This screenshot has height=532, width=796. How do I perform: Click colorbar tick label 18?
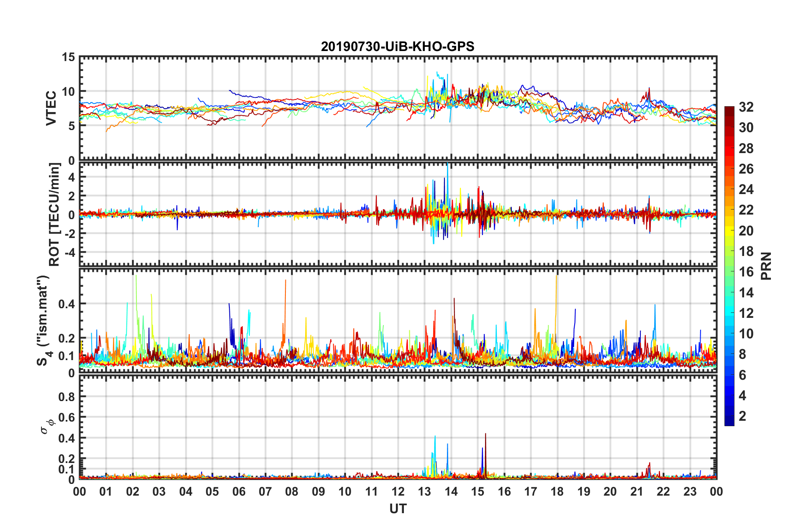[x=746, y=251]
